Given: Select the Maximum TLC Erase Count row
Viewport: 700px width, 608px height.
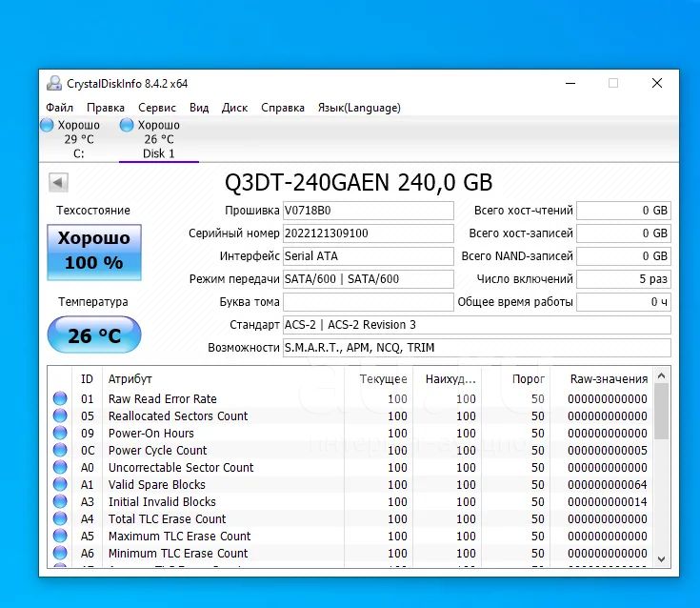Looking at the screenshot, I should click(x=350, y=536).
